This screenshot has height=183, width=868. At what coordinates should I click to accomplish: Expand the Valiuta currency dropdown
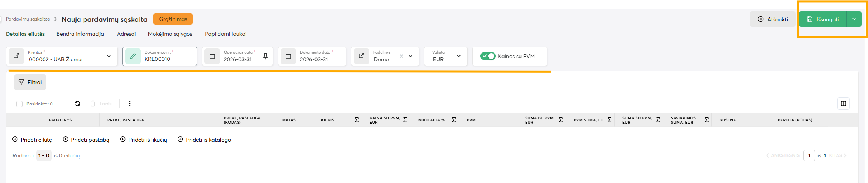[459, 56]
